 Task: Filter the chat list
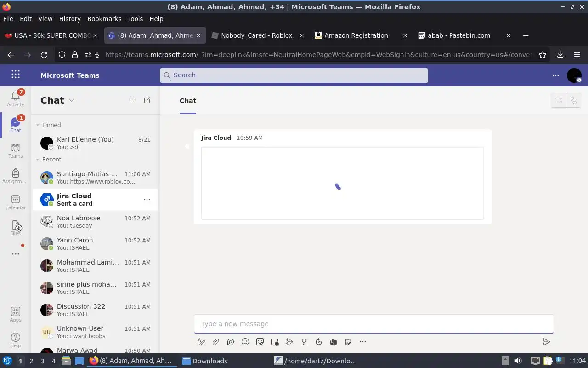pos(132,100)
